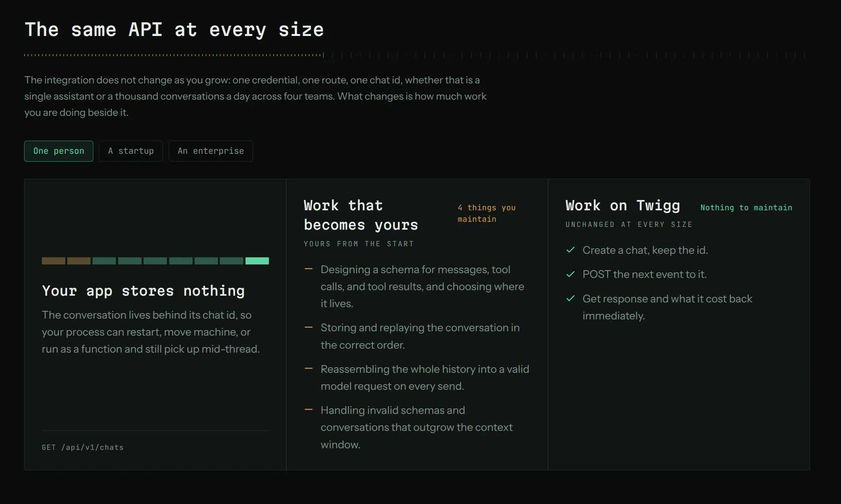Click the checkmark beside "Create a chat, keep the id."
Viewport: 841px width, 504px height.
(570, 250)
